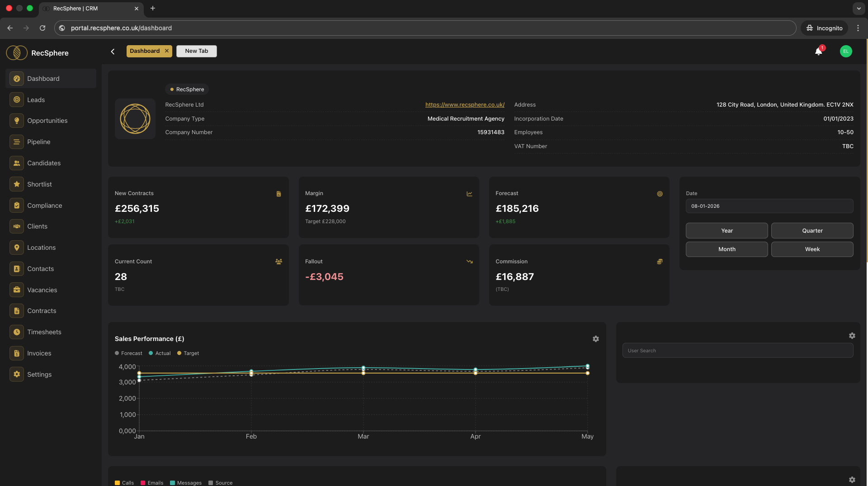Select the Quarter date range button
The width and height of the screenshot is (868, 486).
pyautogui.click(x=812, y=230)
